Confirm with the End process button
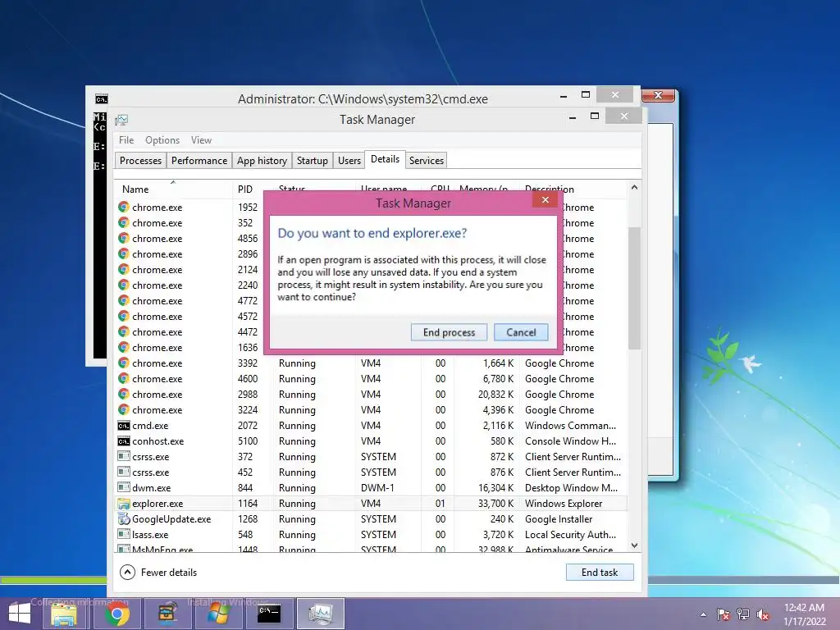This screenshot has height=630, width=840. (x=449, y=332)
